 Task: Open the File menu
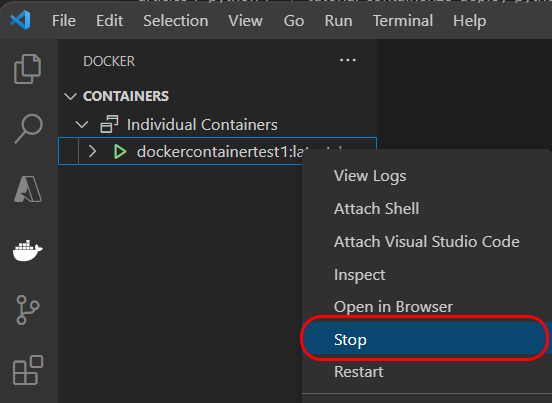(x=64, y=21)
